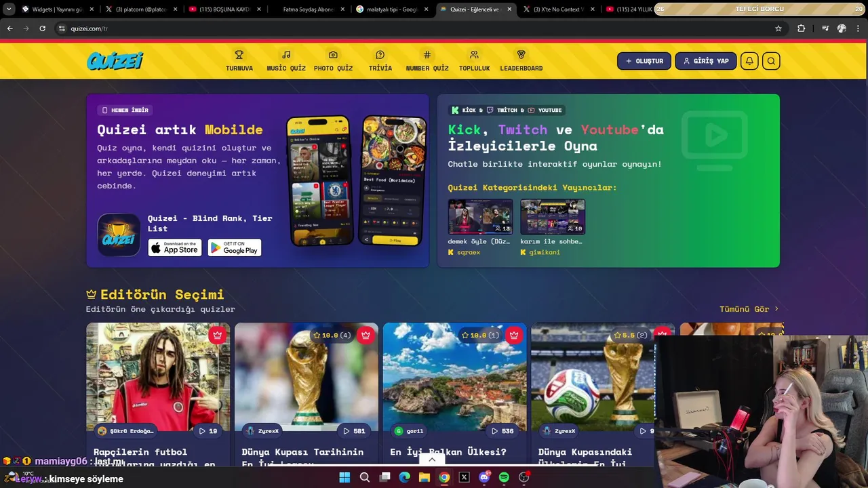This screenshot has height=488, width=868.
Task: Click crown badge on rapper quiz card
Action: [x=217, y=335]
